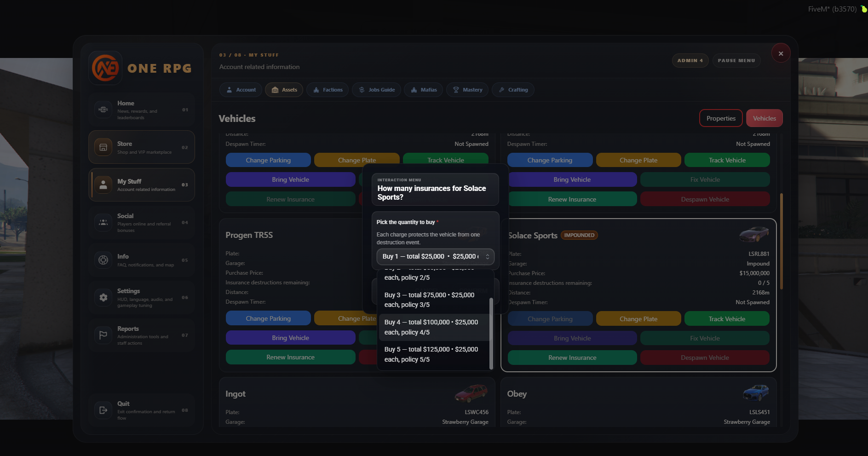Click Despawn Vehicle for Solace Sports
Screen dimensions: 868x456
pos(705,358)
